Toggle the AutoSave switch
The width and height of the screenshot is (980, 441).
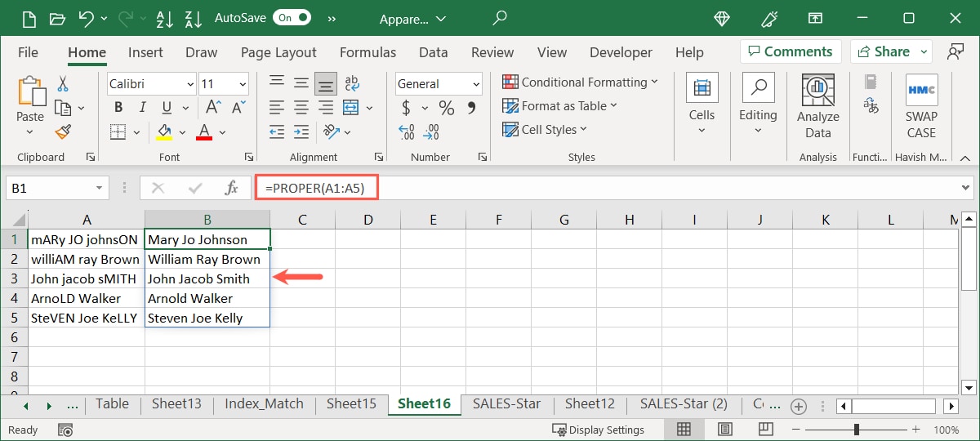pyautogui.click(x=292, y=17)
